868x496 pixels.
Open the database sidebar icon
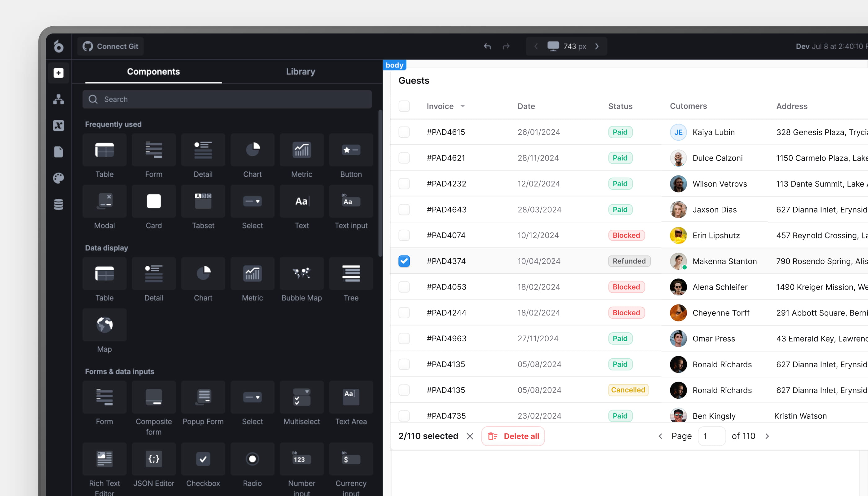click(x=59, y=204)
